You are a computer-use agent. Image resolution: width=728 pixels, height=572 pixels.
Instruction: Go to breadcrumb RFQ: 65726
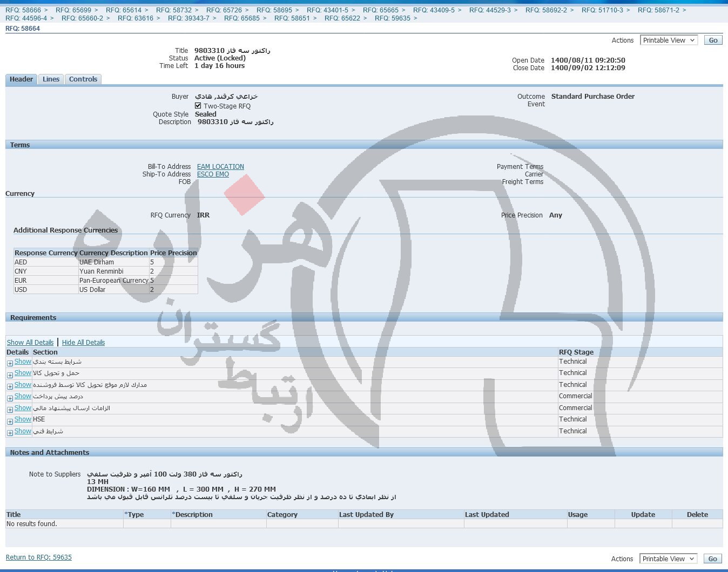tap(224, 10)
